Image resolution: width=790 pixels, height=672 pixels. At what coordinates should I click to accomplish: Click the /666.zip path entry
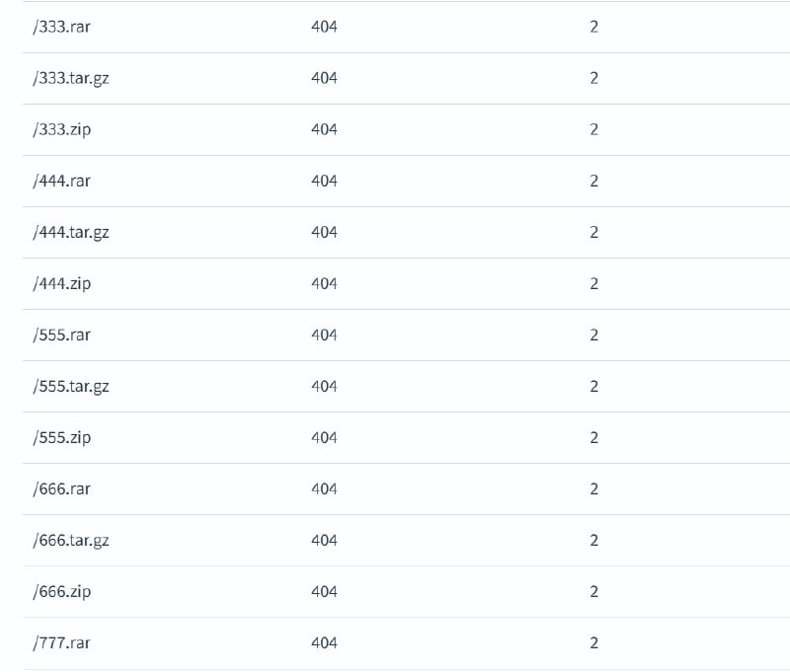click(62, 592)
